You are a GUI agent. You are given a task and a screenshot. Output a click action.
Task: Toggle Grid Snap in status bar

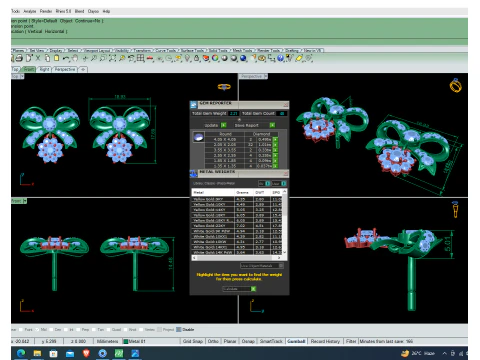coord(193,341)
